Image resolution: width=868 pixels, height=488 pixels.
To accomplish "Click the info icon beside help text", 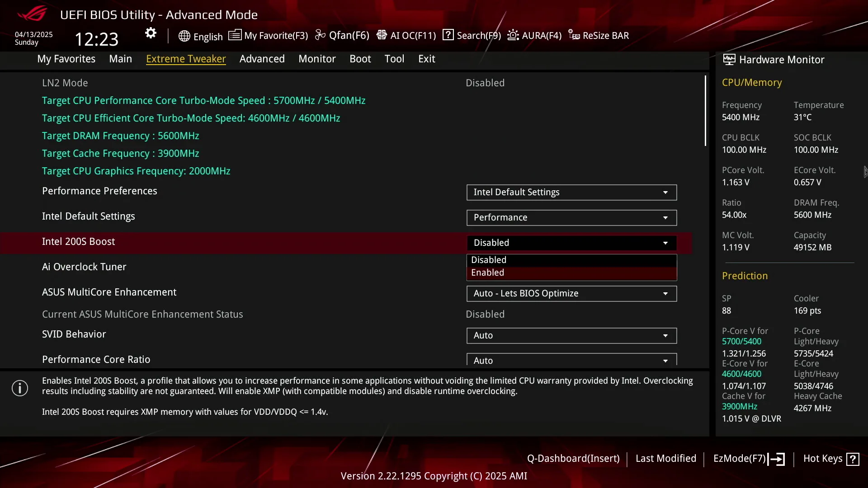I will point(20,388).
